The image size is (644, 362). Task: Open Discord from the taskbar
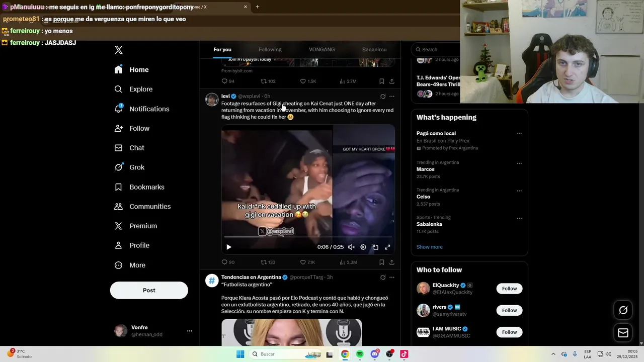[x=374, y=354]
